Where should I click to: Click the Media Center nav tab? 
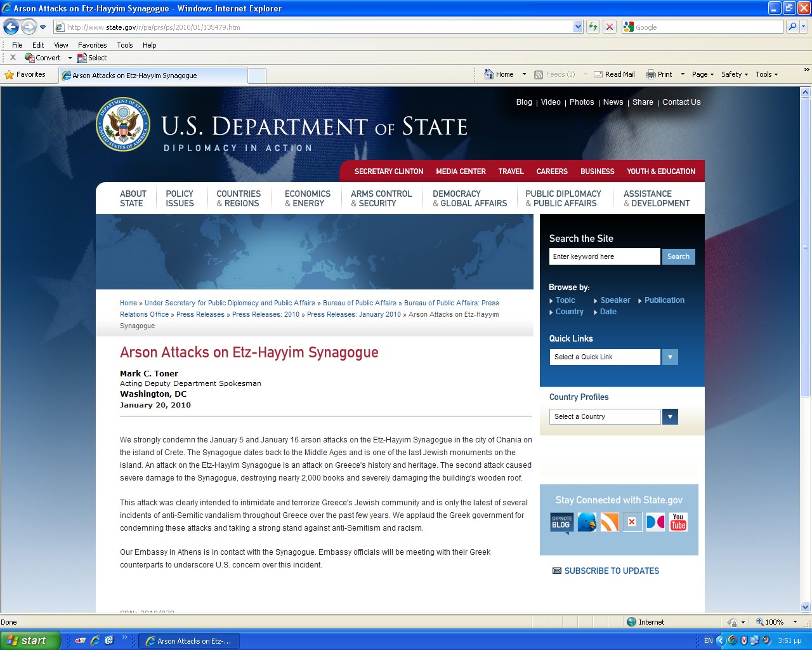pyautogui.click(x=461, y=171)
